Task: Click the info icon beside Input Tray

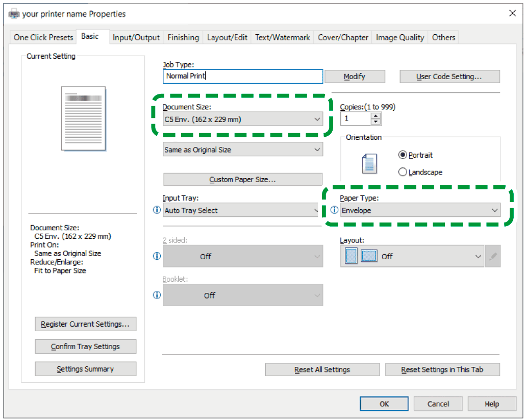Action: pos(157,210)
